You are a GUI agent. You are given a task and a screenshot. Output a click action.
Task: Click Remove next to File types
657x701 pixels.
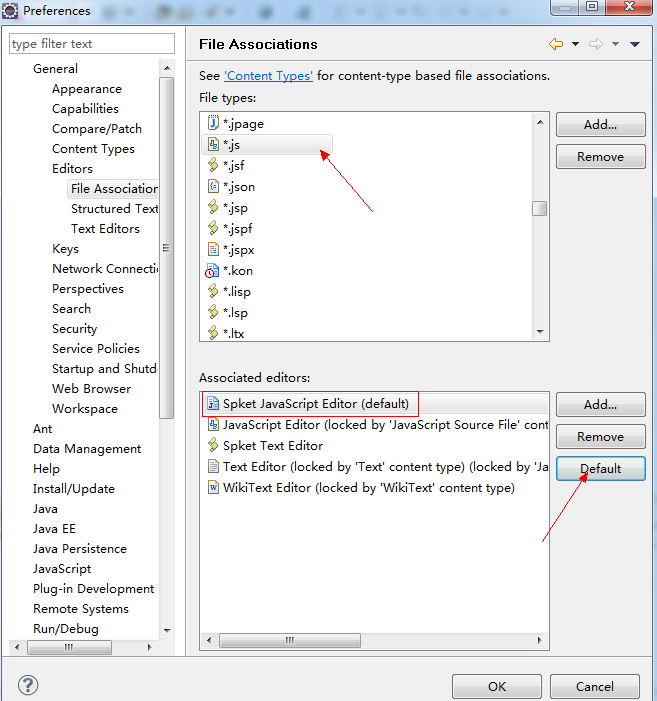(x=601, y=156)
